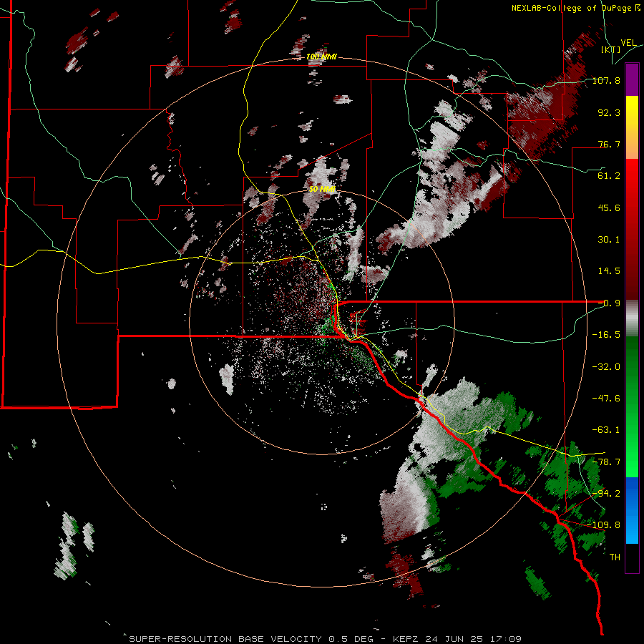
Task: Click the TH legend label
Action: click(615, 557)
